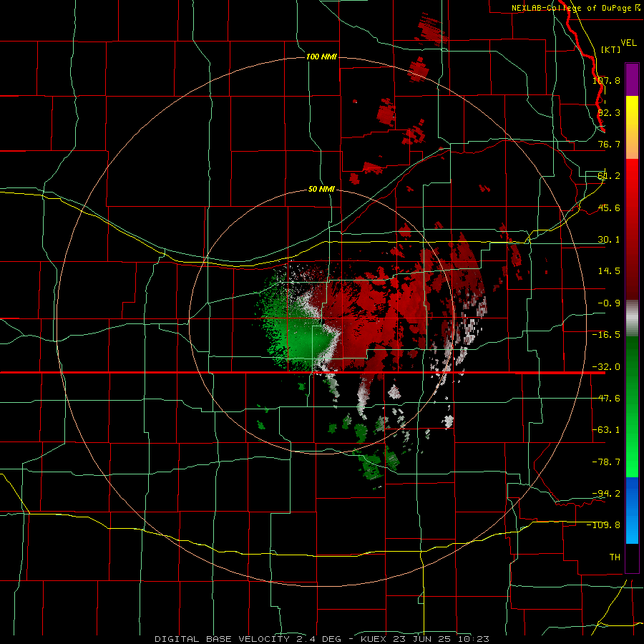The image size is (644, 644).
Task: Click the -78.7 velocity scale value
Action: (x=606, y=462)
